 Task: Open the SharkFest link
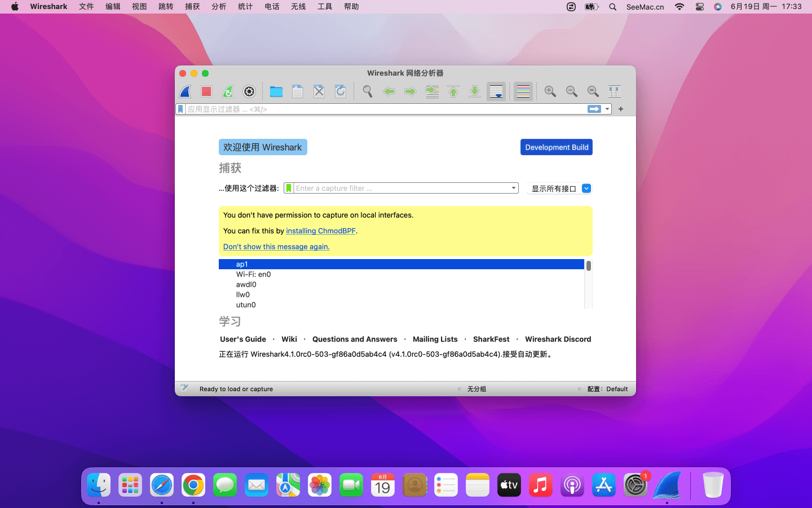(491, 339)
